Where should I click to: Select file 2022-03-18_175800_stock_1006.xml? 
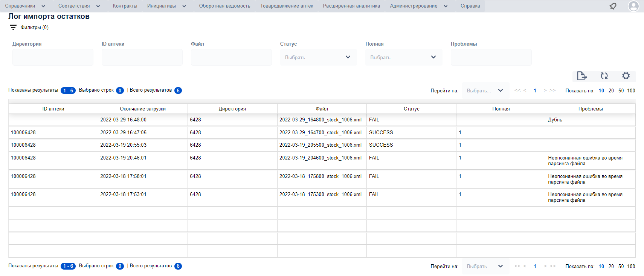[320, 176]
